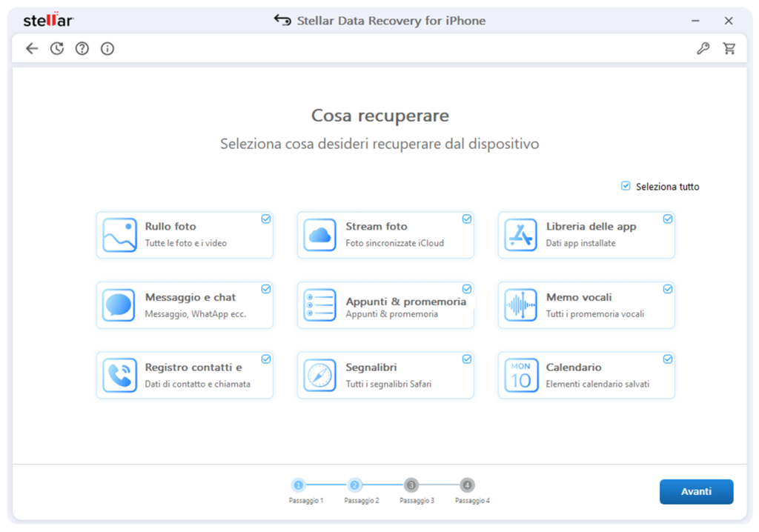Click 'Dati app installate' text
This screenshot has width=759, height=532.
pyautogui.click(x=581, y=243)
